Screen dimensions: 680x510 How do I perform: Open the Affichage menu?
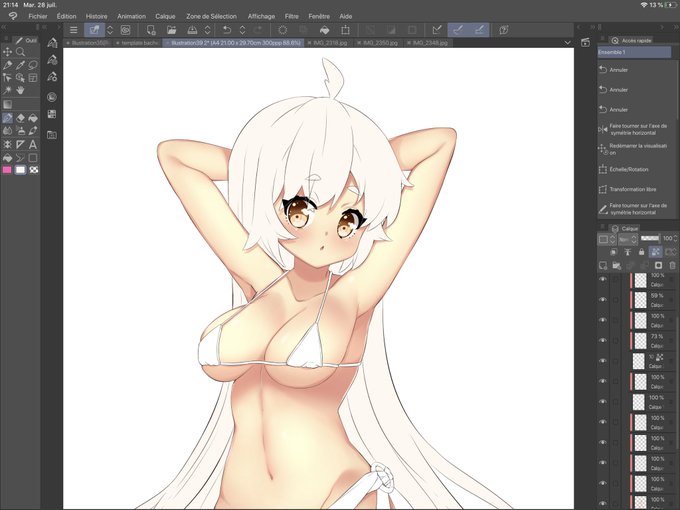[x=261, y=16]
